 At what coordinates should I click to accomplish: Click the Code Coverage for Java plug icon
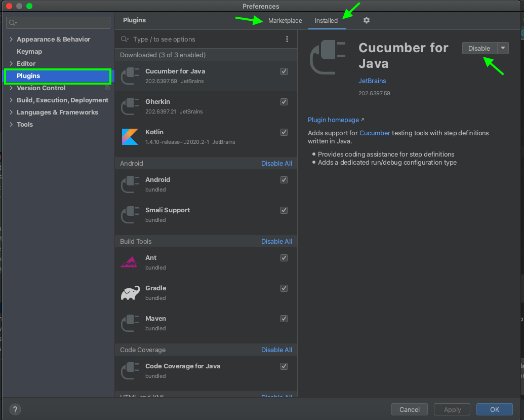(130, 371)
